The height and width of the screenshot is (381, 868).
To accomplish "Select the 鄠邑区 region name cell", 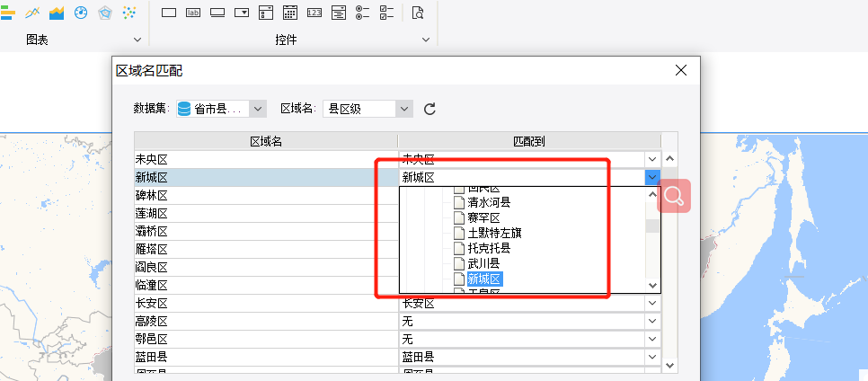I will tap(266, 339).
